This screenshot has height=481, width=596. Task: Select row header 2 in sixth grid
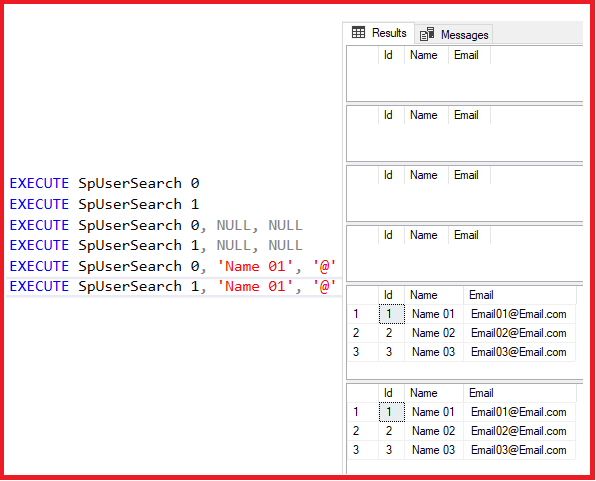(363, 431)
